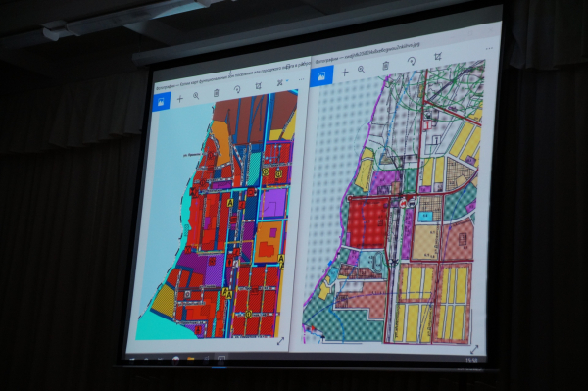Viewport: 588px width, 391px height.
Task: Open the edit and create tool in left window
Action: tap(280, 83)
